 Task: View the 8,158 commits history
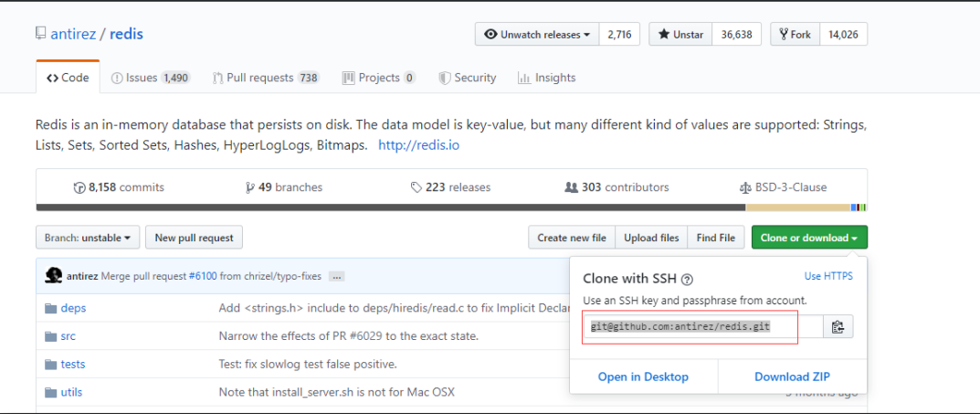(119, 187)
